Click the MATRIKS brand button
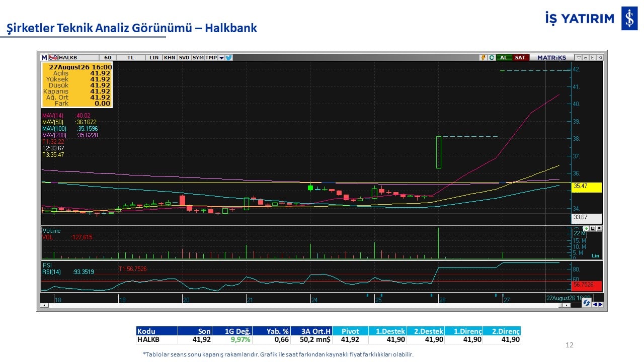The height and width of the screenshot is (362, 644). (x=552, y=57)
